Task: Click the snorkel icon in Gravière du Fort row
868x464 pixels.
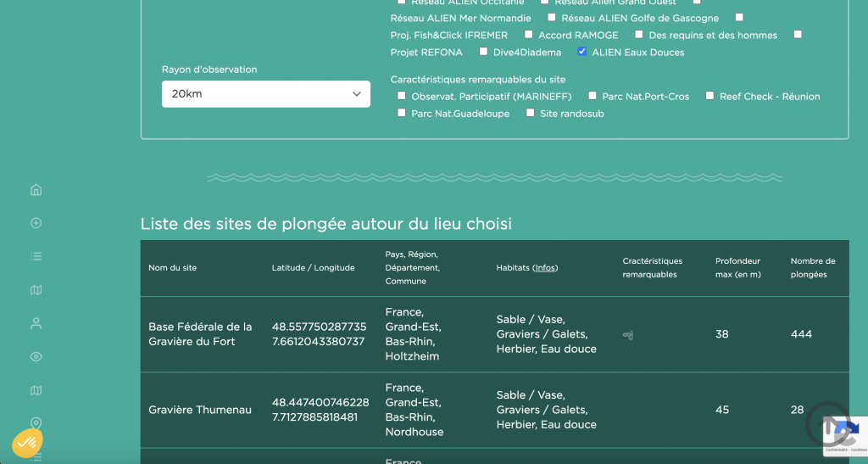Action: 628,334
